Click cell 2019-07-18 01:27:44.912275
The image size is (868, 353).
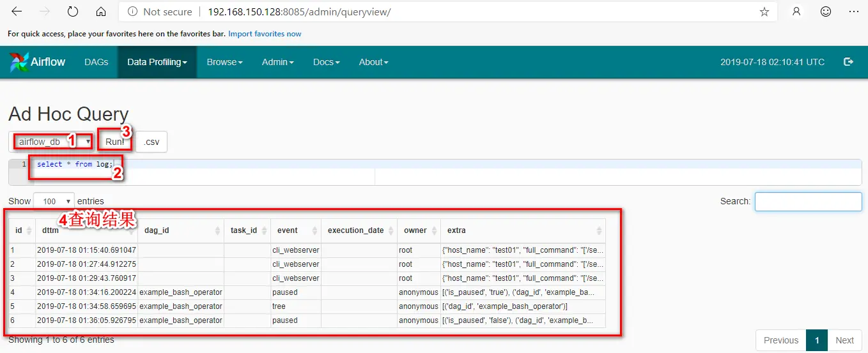[x=86, y=264]
